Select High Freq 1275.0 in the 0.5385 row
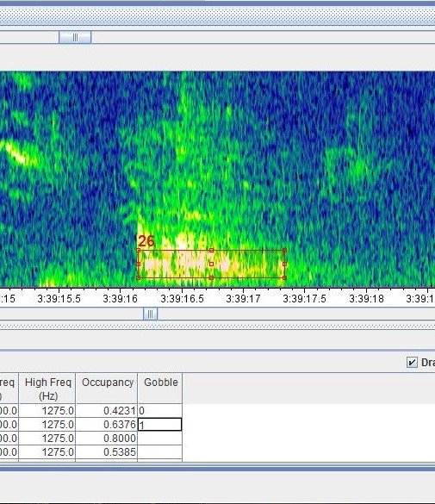Screen dimensions: 435x504 pos(47,452)
